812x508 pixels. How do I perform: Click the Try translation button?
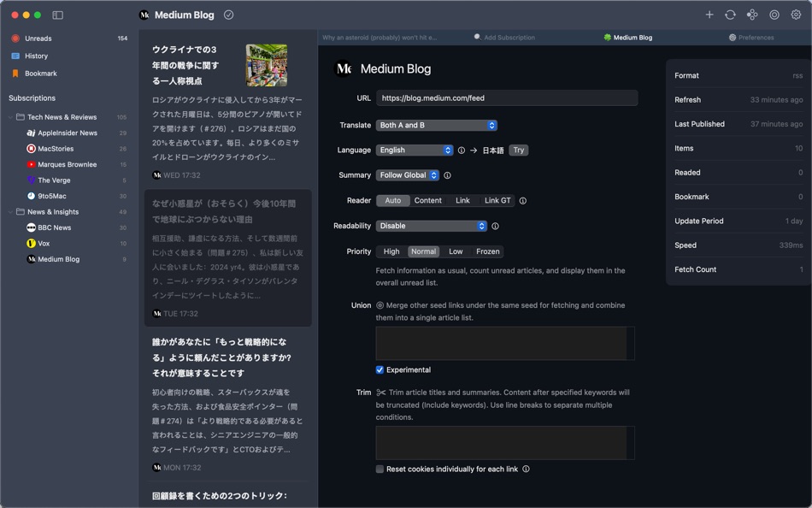point(518,151)
